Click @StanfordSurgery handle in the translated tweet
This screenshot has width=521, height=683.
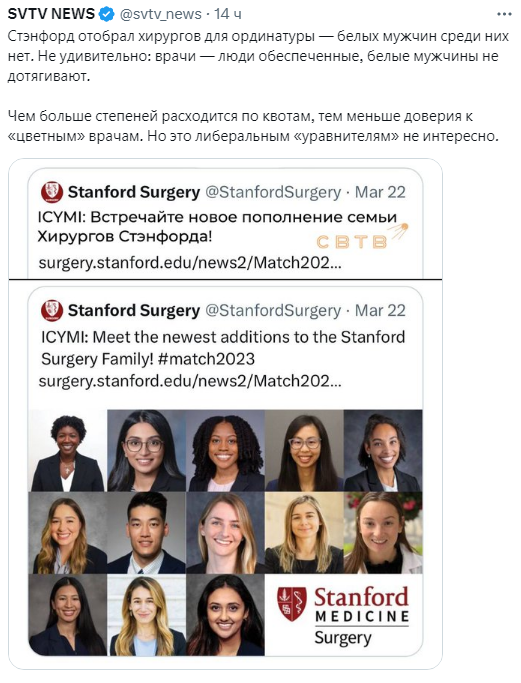tap(273, 192)
